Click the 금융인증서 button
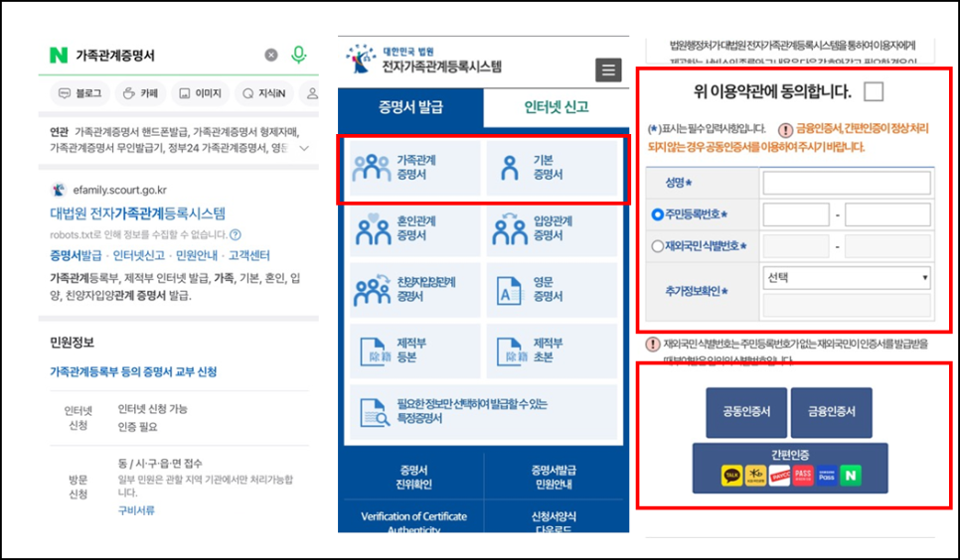960x560 pixels. point(832,412)
